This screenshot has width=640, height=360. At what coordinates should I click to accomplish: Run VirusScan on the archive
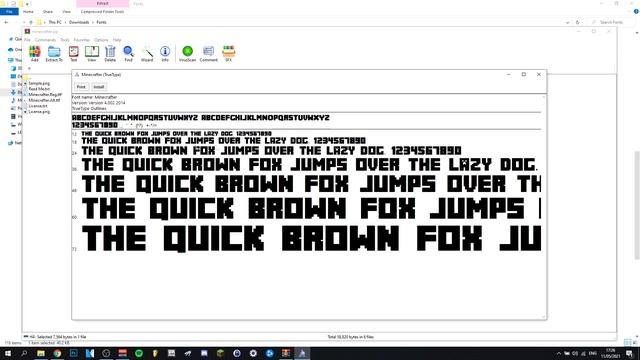(x=187, y=53)
